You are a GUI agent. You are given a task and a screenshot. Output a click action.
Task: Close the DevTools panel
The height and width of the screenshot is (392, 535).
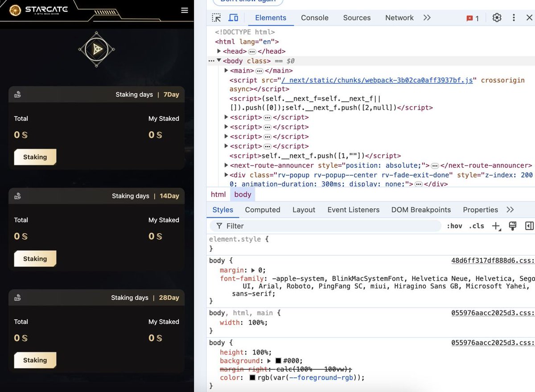click(x=529, y=18)
